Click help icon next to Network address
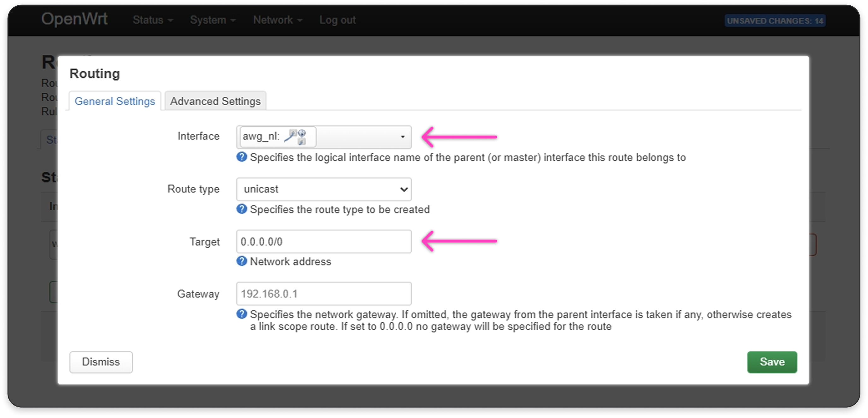The height and width of the screenshot is (418, 868). click(242, 261)
